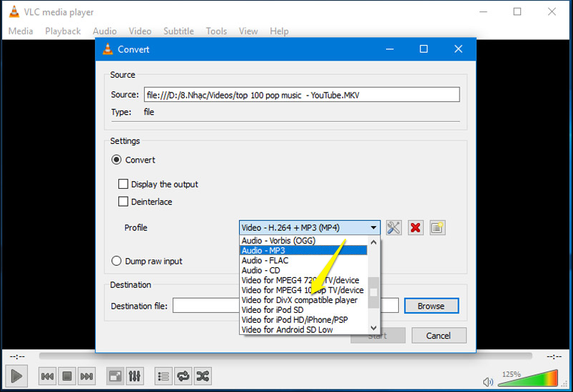This screenshot has width=573, height=392.
Task: Open the Playback menu
Action: 63,31
